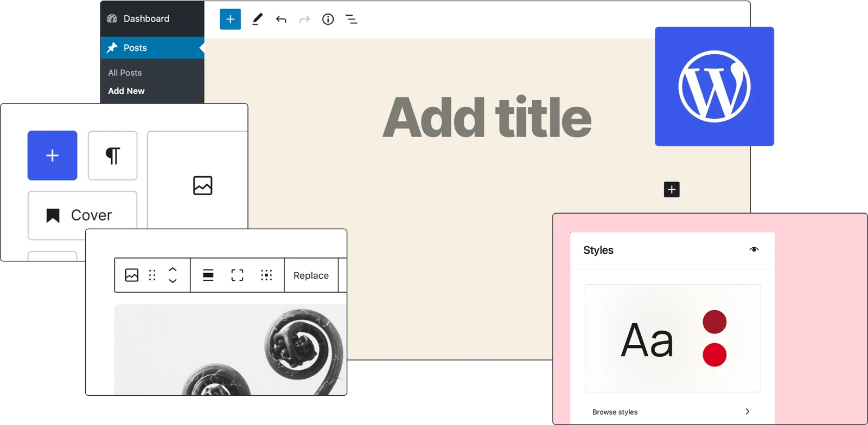Image resolution: width=868 pixels, height=425 pixels.
Task: Click the Dashboard gauge icon
Action: pos(112,18)
